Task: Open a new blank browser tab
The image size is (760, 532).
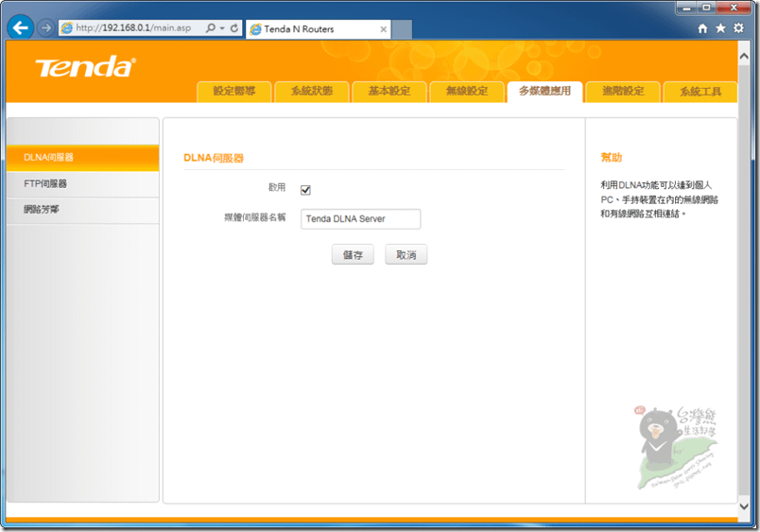Action: click(x=402, y=29)
